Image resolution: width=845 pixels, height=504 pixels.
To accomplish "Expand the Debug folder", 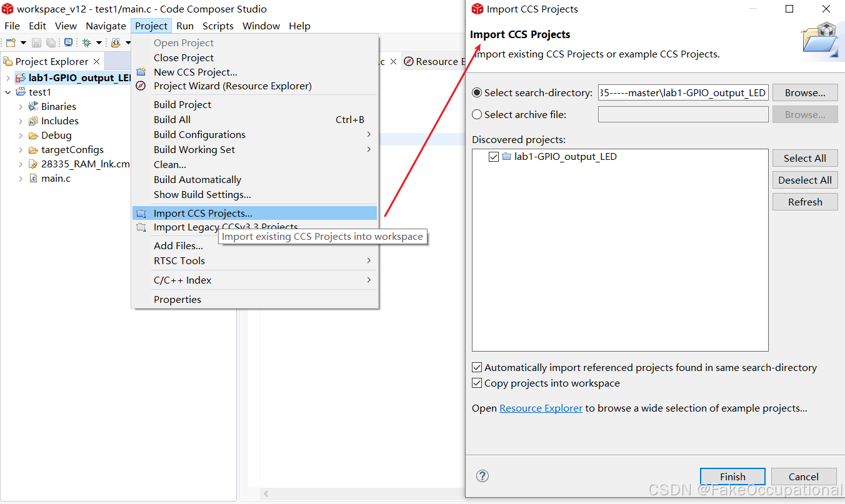I will click(x=20, y=136).
